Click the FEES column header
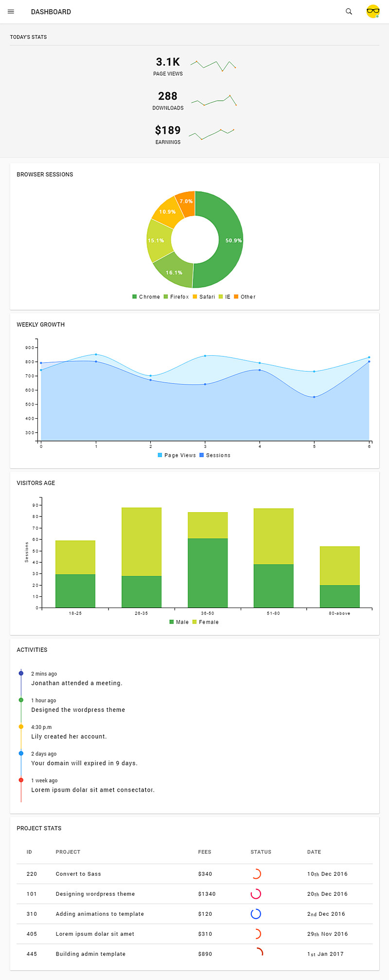 (x=205, y=852)
